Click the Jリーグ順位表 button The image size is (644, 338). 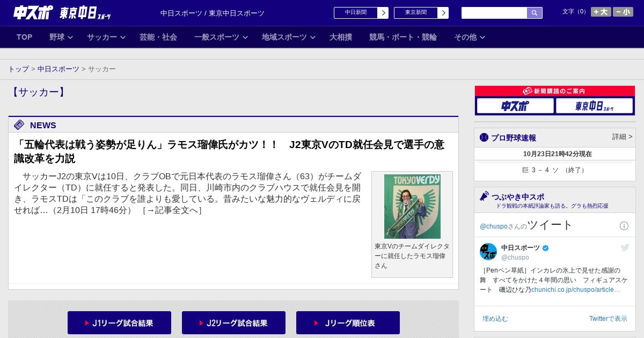[x=348, y=323]
